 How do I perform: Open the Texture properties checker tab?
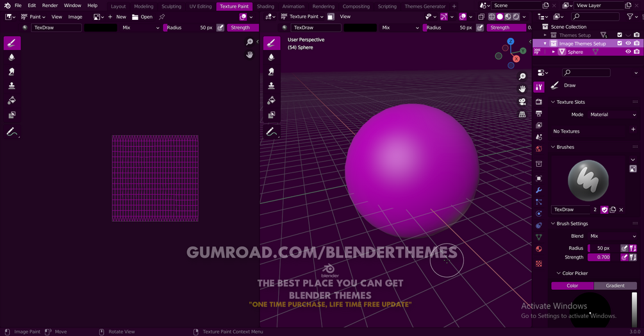tap(539, 264)
